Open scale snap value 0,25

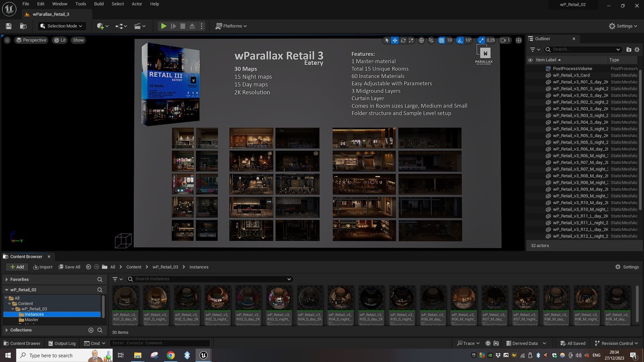click(491, 40)
